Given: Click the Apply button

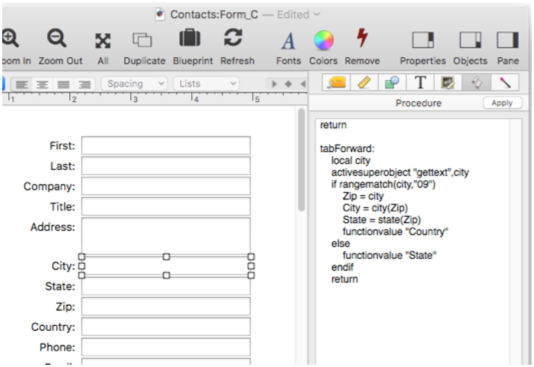Looking at the screenshot, I should (x=502, y=103).
